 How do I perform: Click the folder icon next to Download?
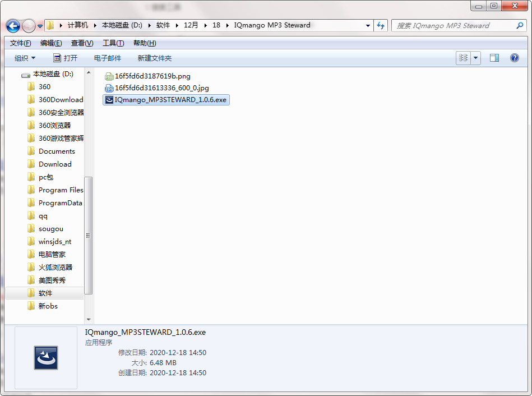31,164
